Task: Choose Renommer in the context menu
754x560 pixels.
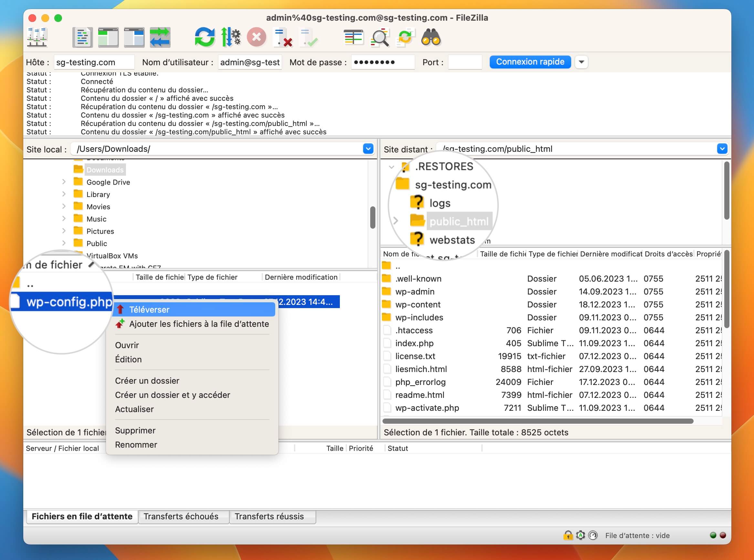Action: [x=192, y=445]
